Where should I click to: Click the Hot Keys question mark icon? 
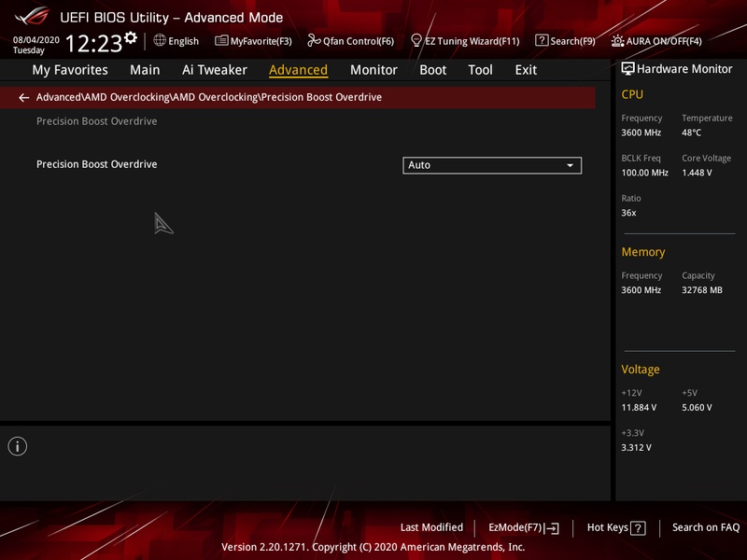click(638, 528)
